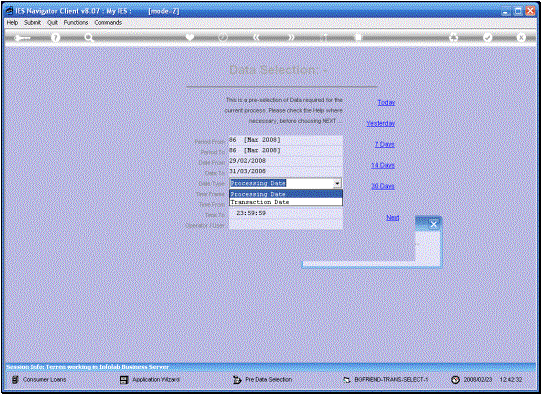Screen dimensions: 541x394
Task: Click the checkmark submit toolbar icon
Action: pyautogui.click(x=487, y=37)
